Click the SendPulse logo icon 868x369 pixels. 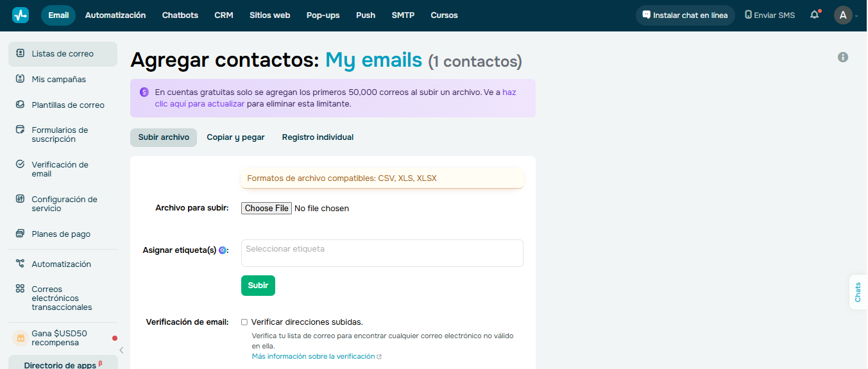(x=21, y=15)
